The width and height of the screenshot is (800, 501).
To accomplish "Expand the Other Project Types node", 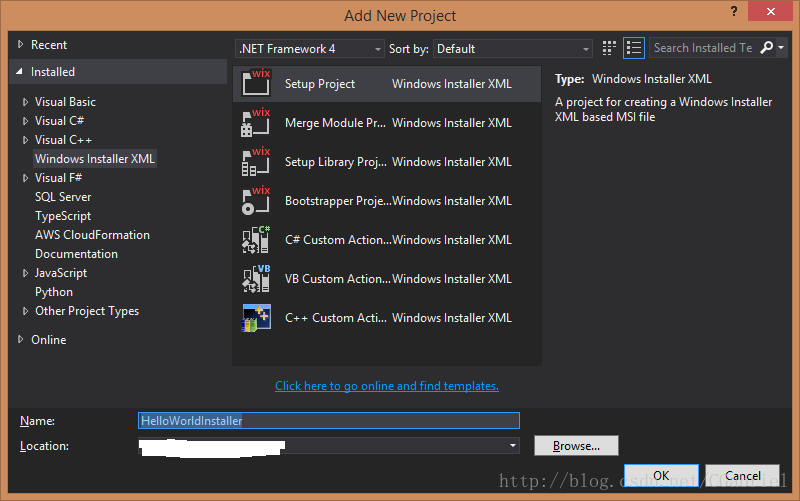I will tap(26, 311).
